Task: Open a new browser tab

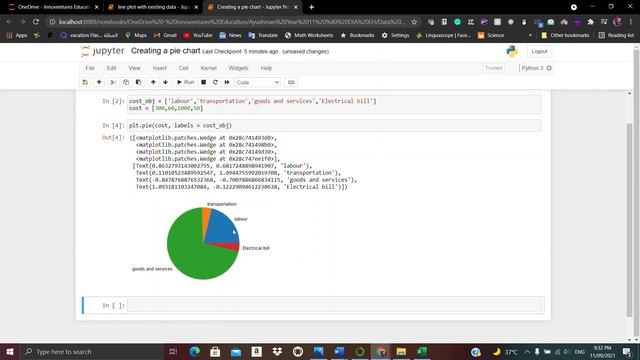Action: pyautogui.click(x=311, y=7)
